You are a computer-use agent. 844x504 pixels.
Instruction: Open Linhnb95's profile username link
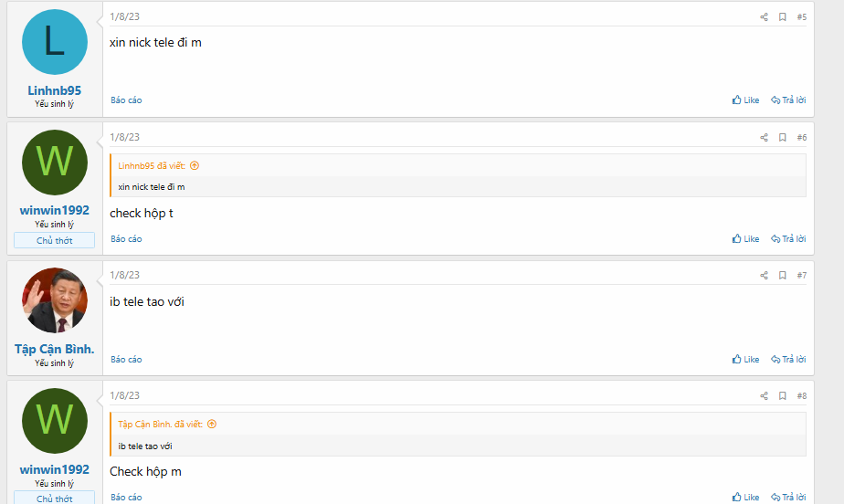[x=54, y=90]
